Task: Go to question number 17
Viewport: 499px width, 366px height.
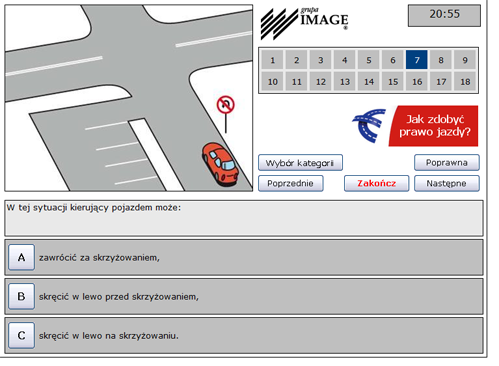Action: pos(441,81)
